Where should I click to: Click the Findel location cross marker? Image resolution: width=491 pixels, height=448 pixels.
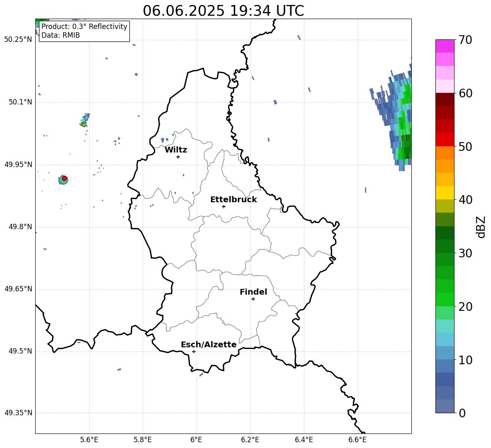[253, 299]
